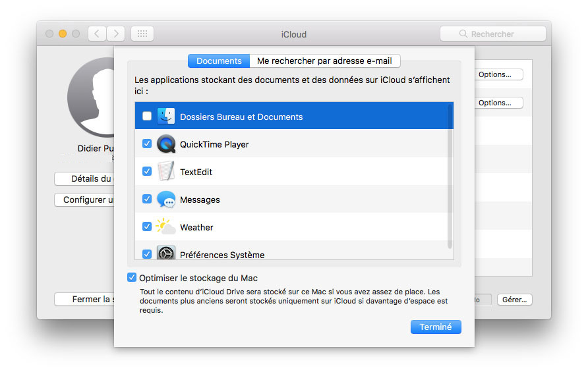Uncheck Weather checkbox
The image size is (588, 372).
(147, 226)
